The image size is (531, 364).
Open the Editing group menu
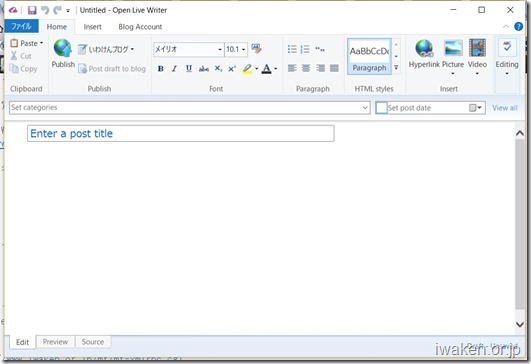point(507,57)
